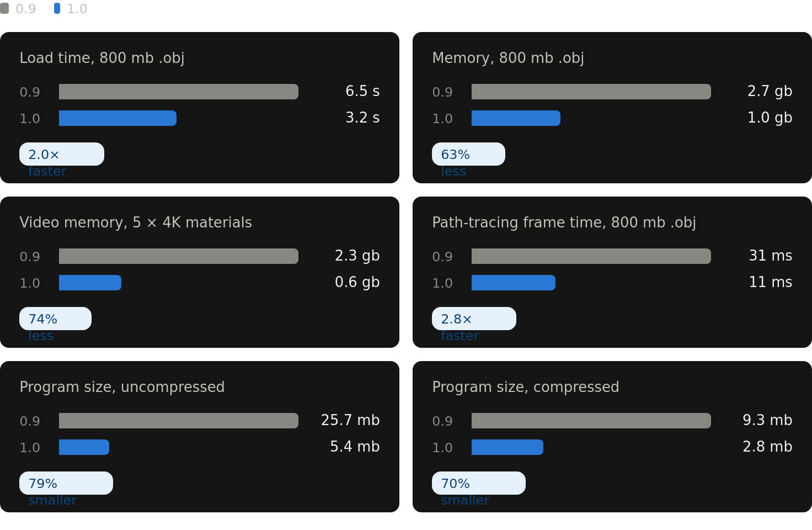Click the 74% less video memory badge
Image resolution: width=812 pixels, height=530 pixels.
point(55,319)
